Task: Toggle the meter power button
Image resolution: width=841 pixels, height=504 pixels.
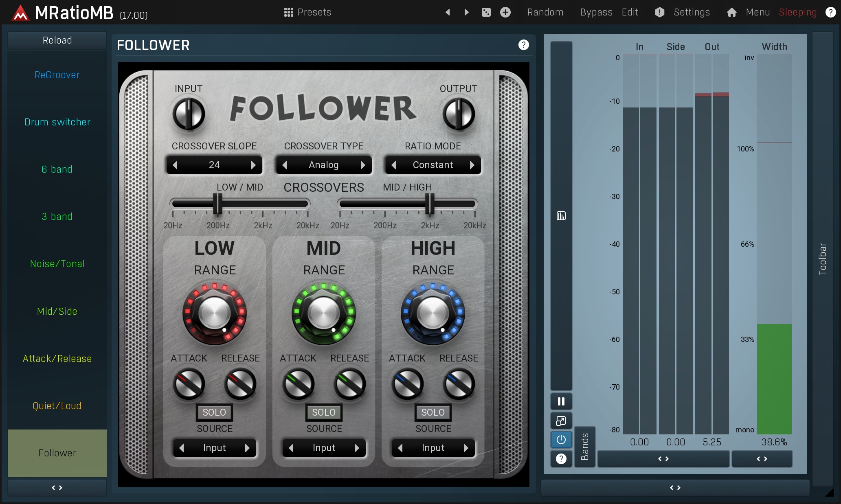Action: point(561,440)
